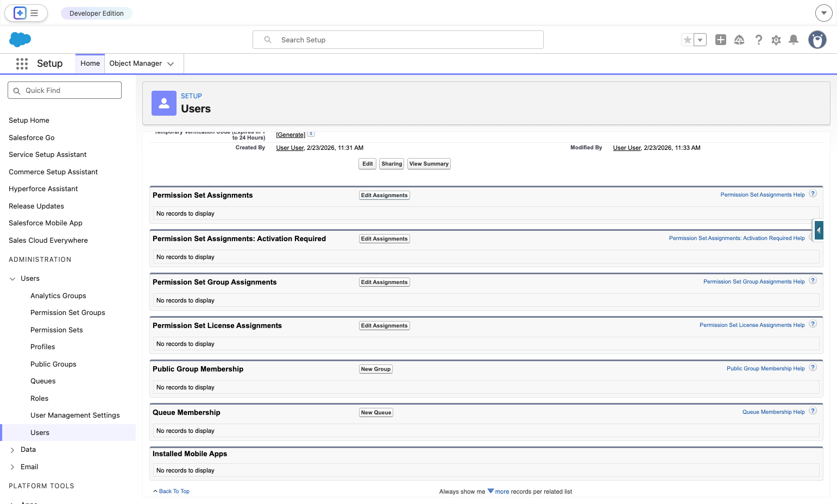Click the Back To Top link
Screen dimensions: 837x504
point(174,492)
